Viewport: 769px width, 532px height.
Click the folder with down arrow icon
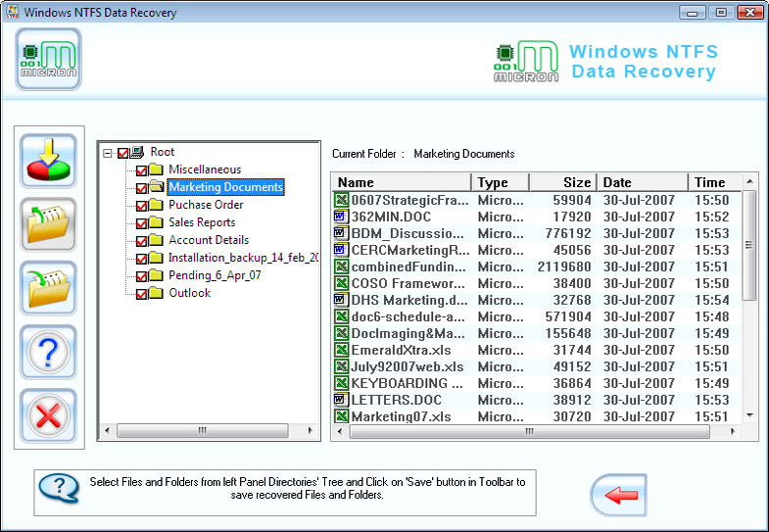click(x=49, y=288)
